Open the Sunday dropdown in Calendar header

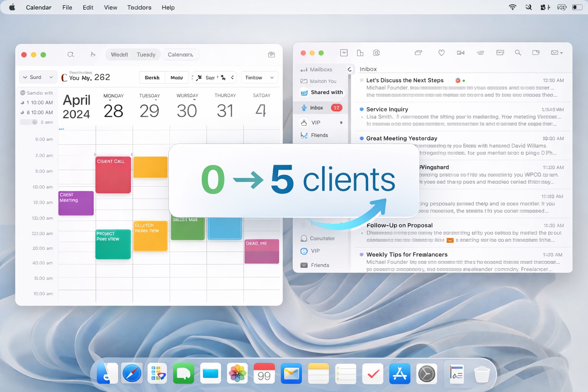click(x=38, y=77)
